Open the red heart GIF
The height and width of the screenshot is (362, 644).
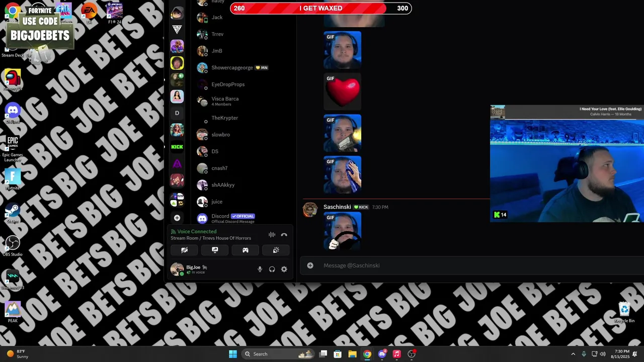click(342, 92)
